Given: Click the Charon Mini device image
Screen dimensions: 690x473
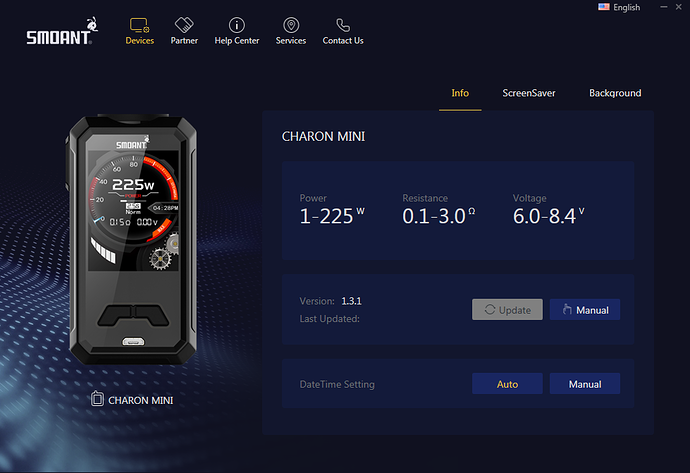Looking at the screenshot, I should point(132,239).
